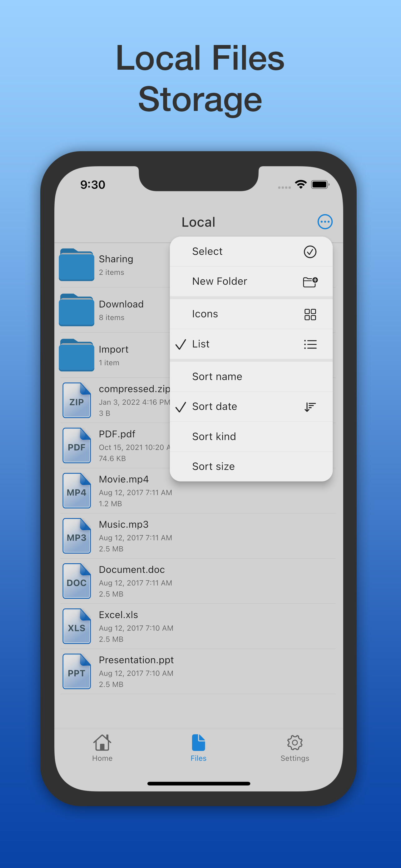Click the Icons grid view icon
The height and width of the screenshot is (868, 401).
tap(310, 314)
